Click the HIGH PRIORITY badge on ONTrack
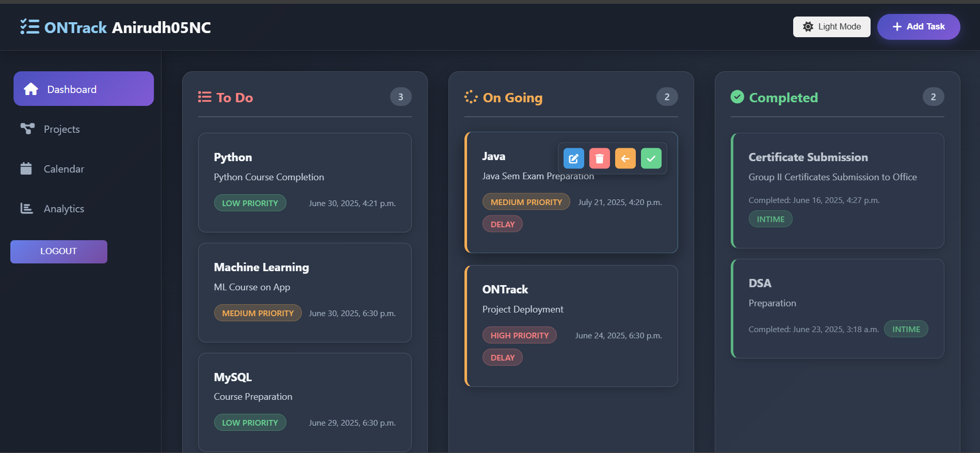This screenshot has height=453, width=980. coord(519,335)
